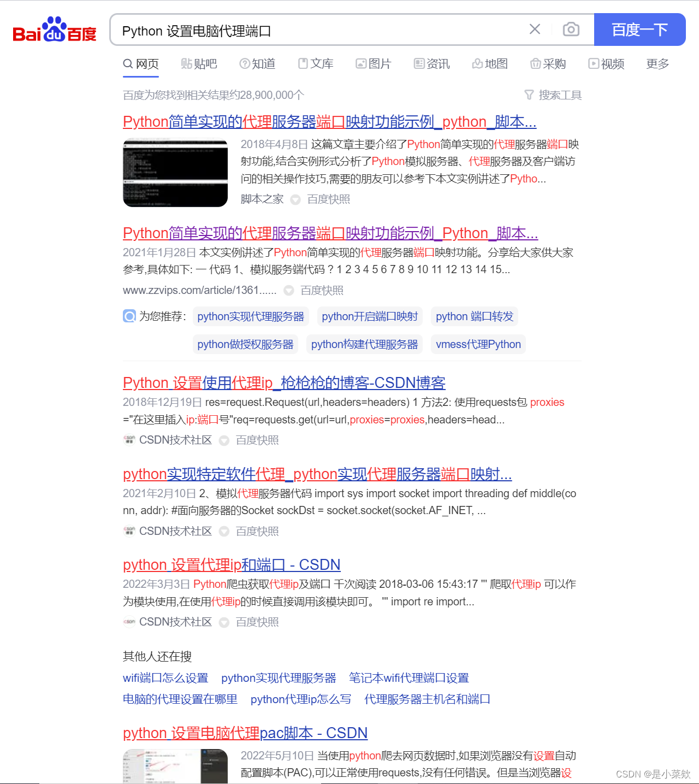Click CSDN技术社区 label under 特定软件代理 result
This screenshot has width=699, height=784.
[175, 531]
